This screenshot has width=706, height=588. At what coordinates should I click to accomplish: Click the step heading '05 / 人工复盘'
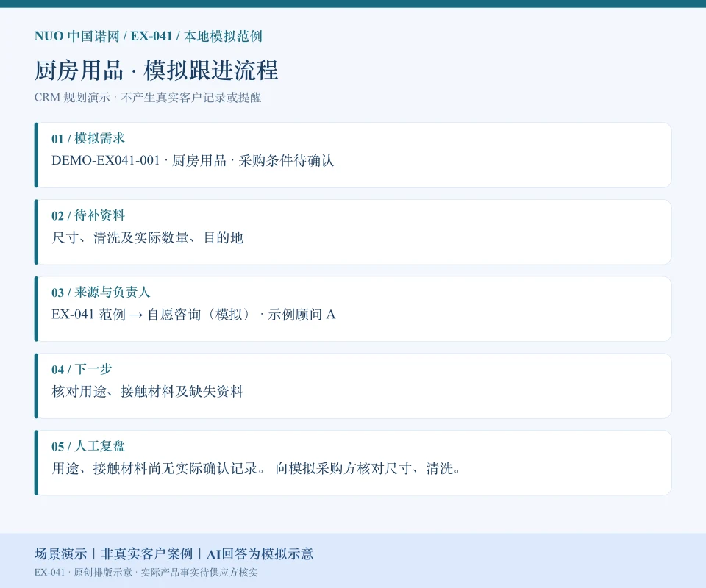click(88, 446)
